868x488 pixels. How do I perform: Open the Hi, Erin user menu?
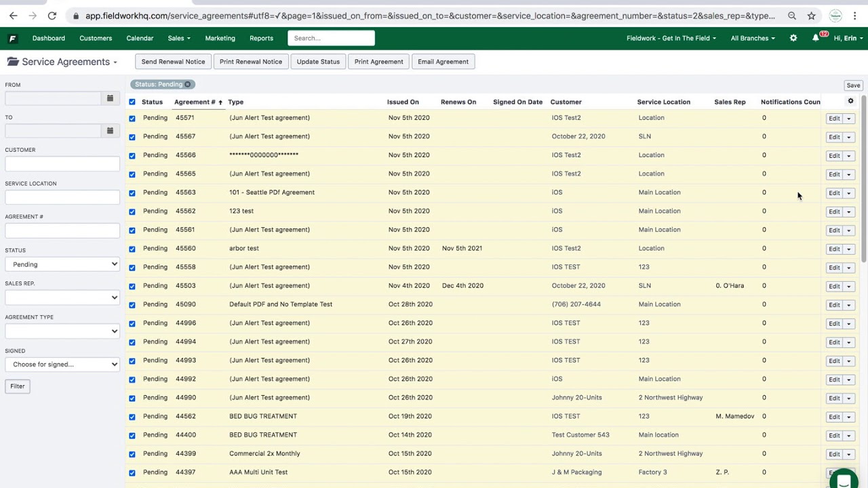click(847, 39)
